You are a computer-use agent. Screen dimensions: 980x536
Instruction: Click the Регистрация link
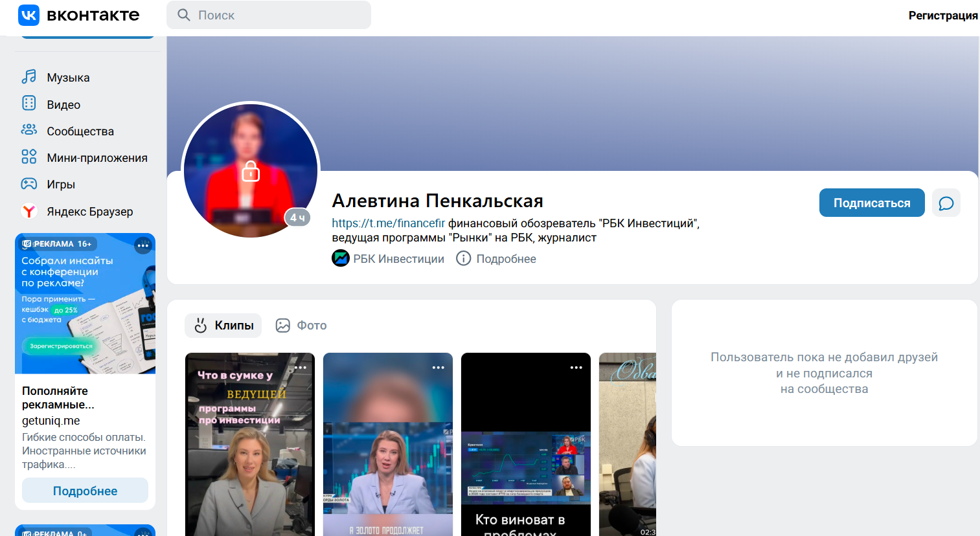943,15
